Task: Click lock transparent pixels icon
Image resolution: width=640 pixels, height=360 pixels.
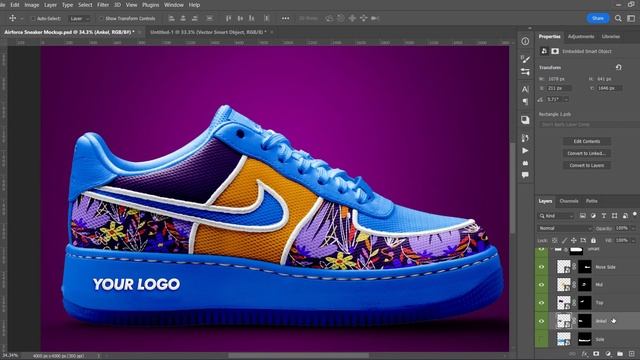Action: click(555, 240)
